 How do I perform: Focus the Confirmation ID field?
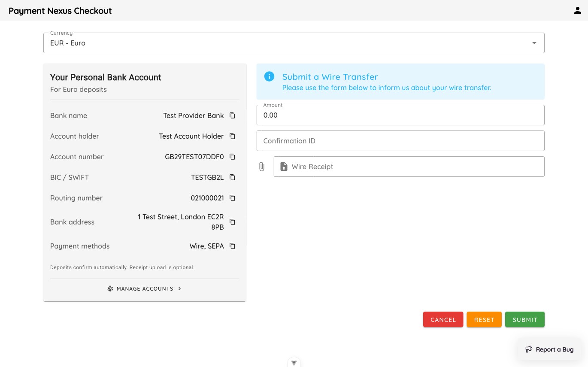400,141
